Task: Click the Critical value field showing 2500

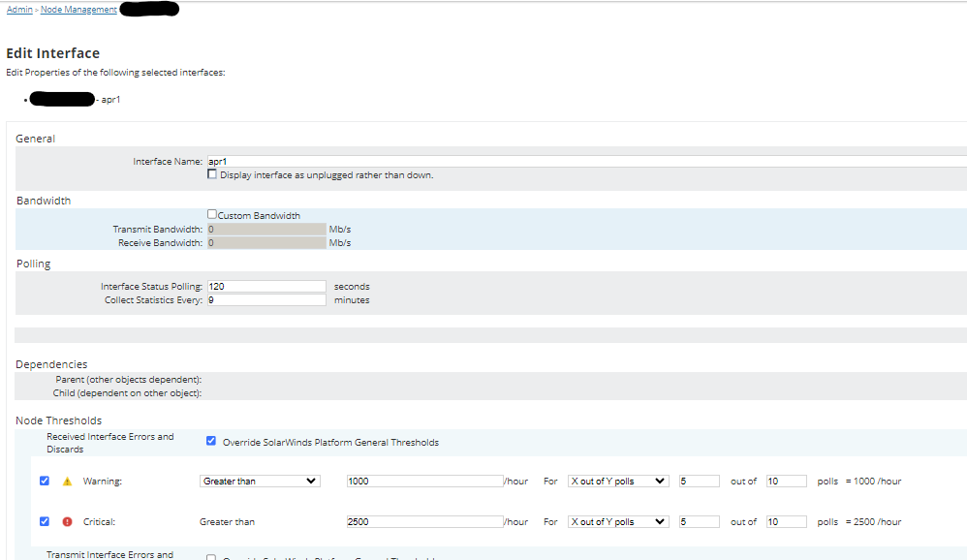Action: coord(425,522)
